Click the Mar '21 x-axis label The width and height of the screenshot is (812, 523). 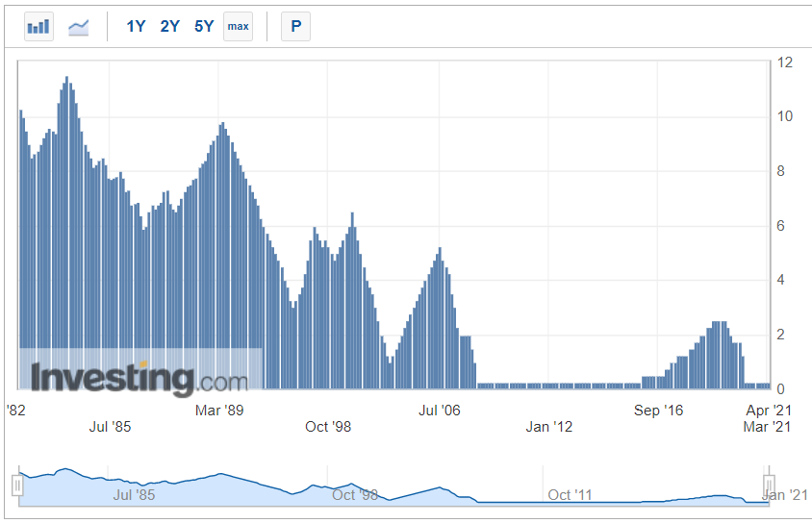coord(767,427)
